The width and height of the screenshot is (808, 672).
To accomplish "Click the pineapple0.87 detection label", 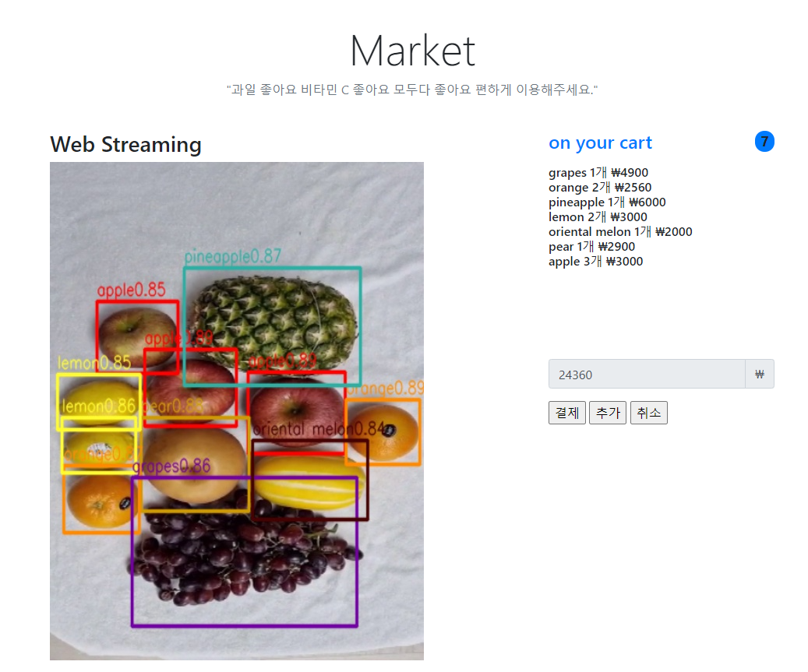I will pyautogui.click(x=233, y=256).
